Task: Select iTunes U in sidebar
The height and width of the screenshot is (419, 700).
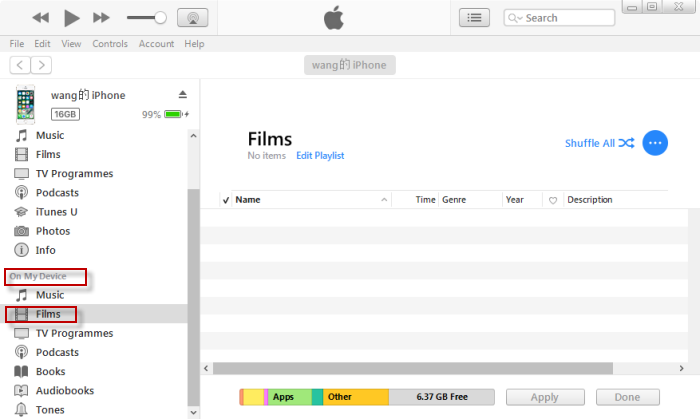Action: 56,212
